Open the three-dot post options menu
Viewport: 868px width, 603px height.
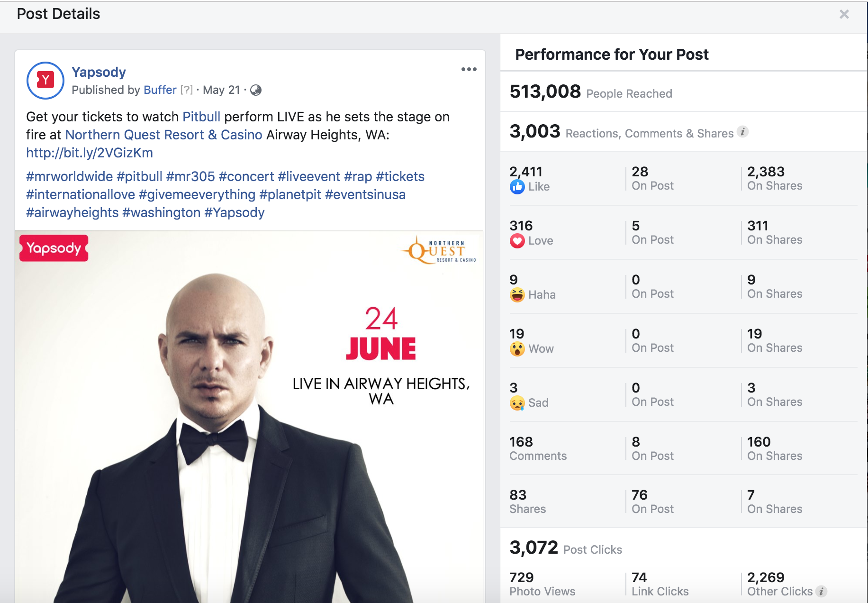tap(469, 69)
